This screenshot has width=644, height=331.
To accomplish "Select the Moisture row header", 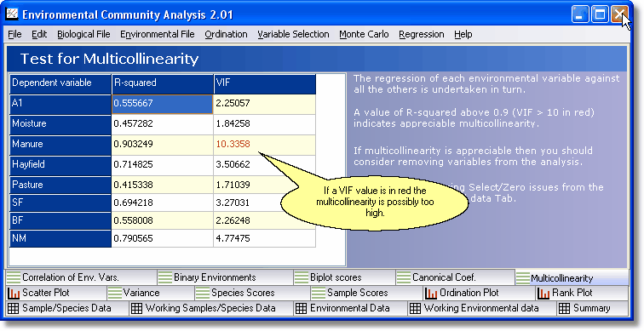I will click(60, 125).
